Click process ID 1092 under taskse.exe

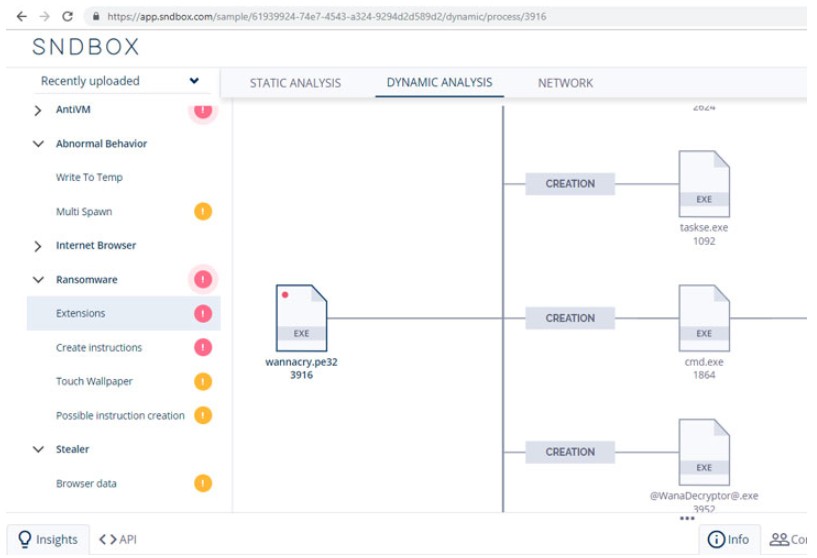pos(704,241)
